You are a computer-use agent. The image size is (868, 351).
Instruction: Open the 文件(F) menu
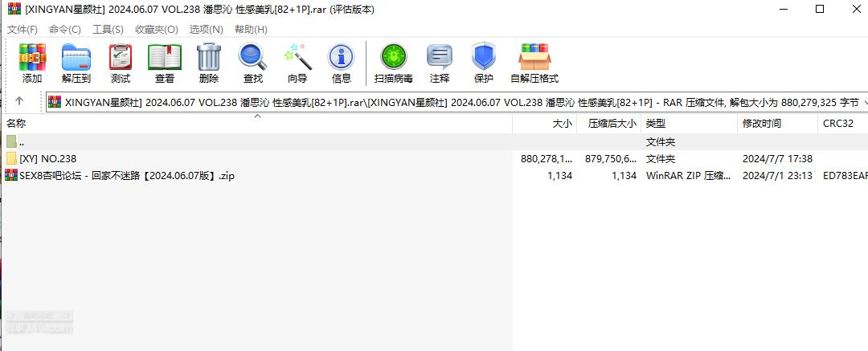coord(23,30)
